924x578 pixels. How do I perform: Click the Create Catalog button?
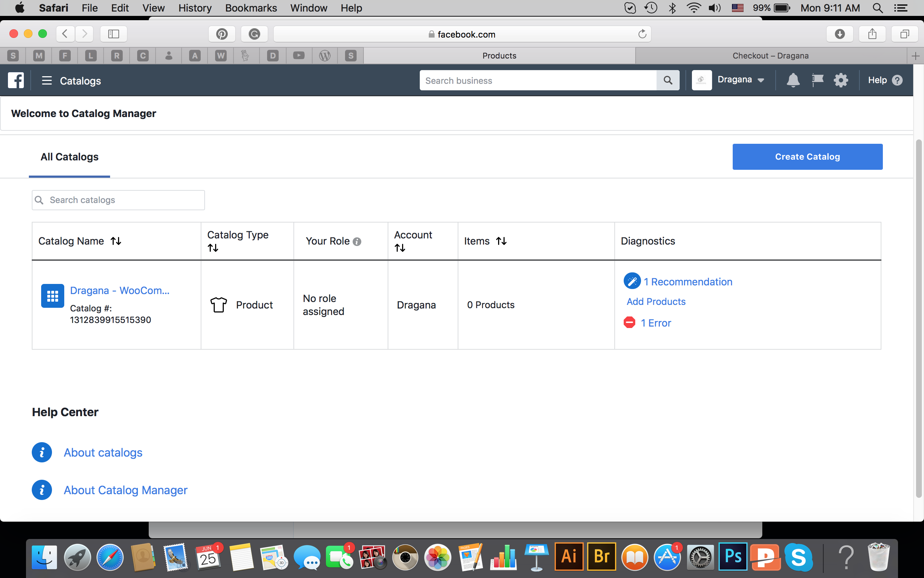tap(807, 157)
